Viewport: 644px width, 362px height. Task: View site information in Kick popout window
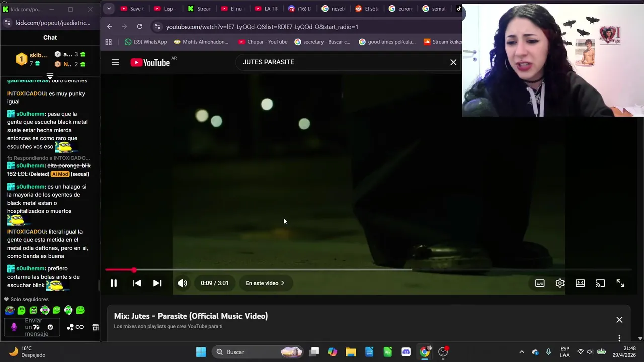point(7,23)
